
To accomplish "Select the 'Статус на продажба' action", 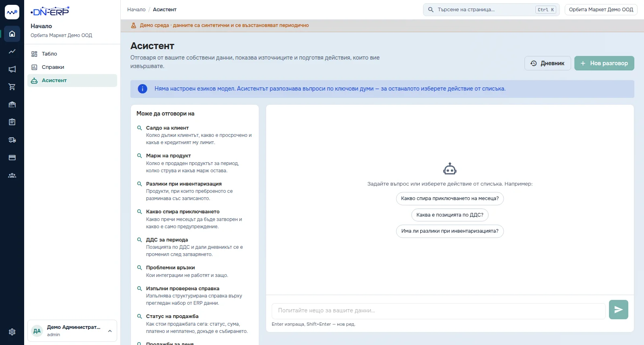I will [x=195, y=324].
